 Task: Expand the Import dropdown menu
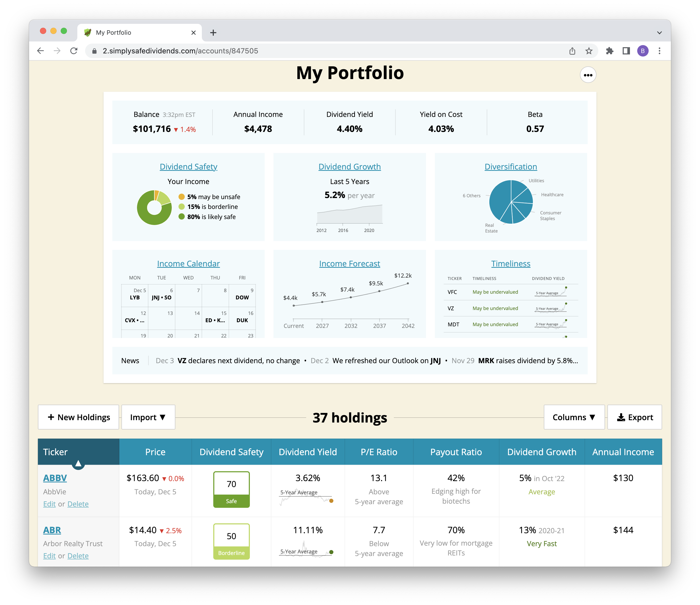(147, 416)
